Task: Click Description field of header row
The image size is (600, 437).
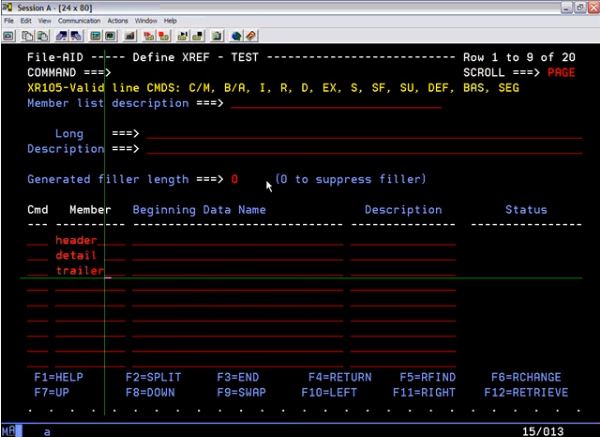Action: pos(403,240)
